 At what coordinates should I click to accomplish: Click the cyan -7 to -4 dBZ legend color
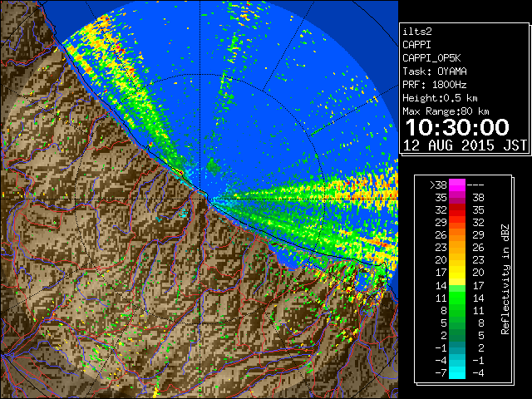(x=457, y=372)
